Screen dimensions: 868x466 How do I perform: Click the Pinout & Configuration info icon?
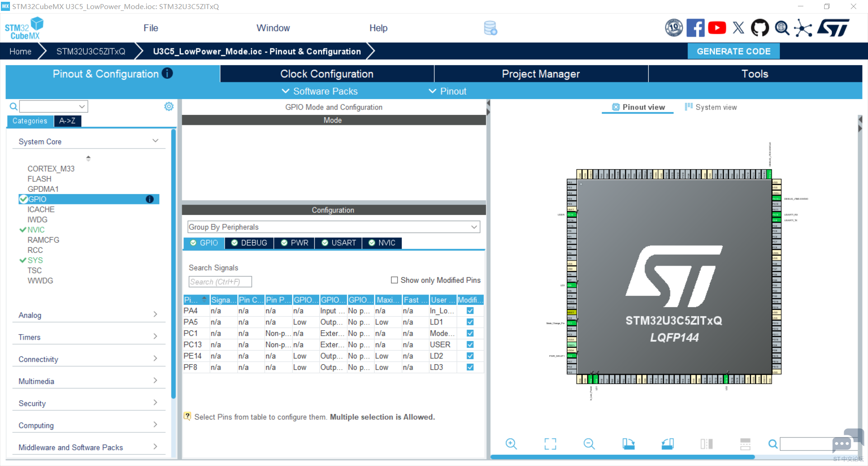click(167, 73)
